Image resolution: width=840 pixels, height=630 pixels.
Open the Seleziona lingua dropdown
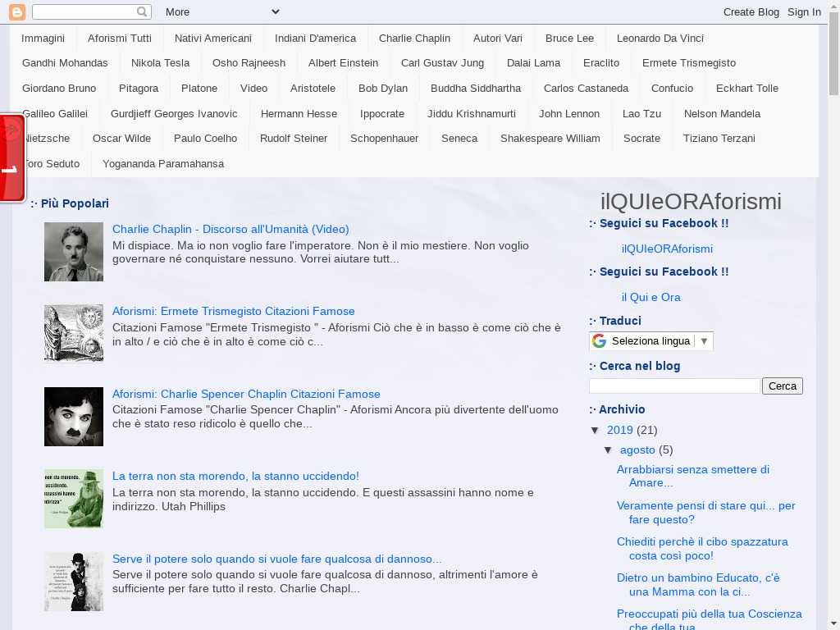point(651,340)
